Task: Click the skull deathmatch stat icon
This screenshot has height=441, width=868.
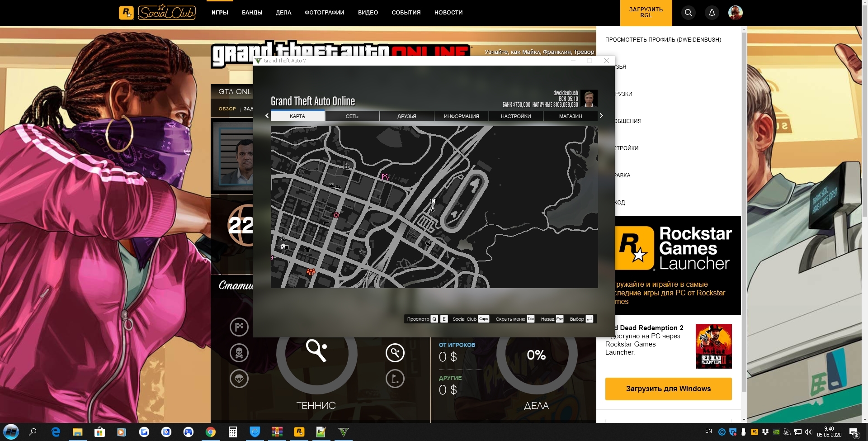Action: 239,353
